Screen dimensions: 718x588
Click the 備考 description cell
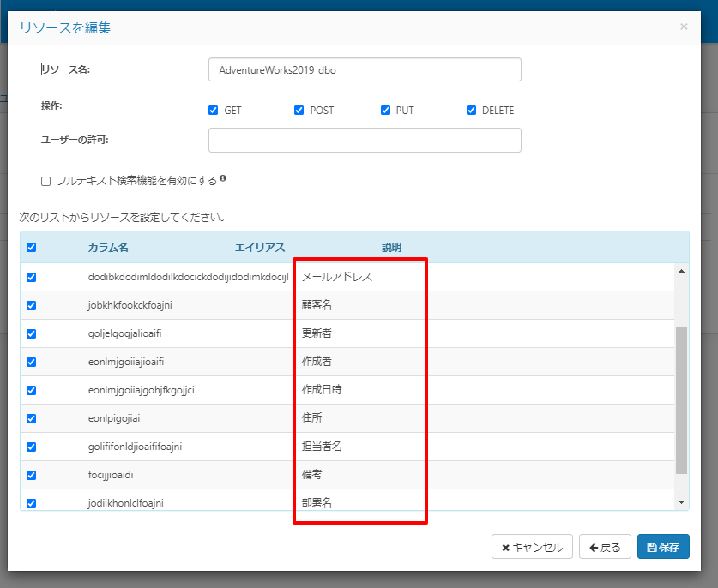[311, 475]
